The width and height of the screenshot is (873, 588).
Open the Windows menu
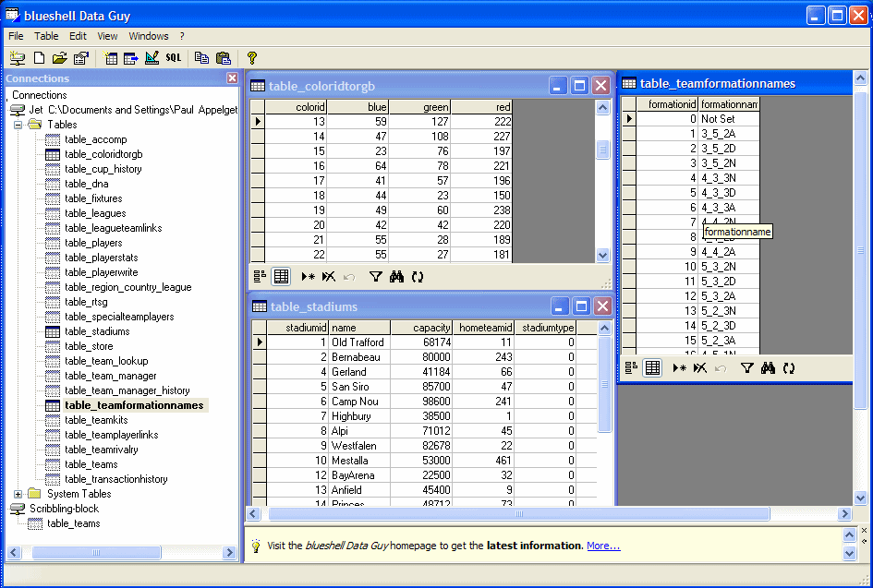149,36
